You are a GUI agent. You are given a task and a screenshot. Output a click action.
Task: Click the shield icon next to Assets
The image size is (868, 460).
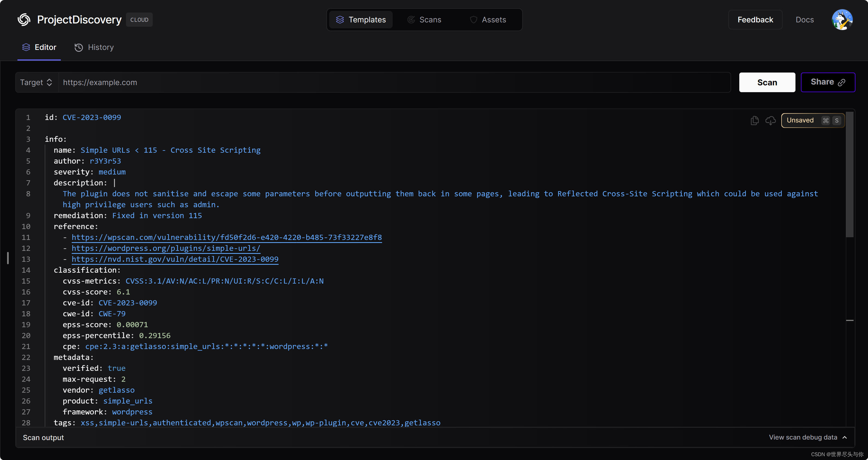pos(473,20)
